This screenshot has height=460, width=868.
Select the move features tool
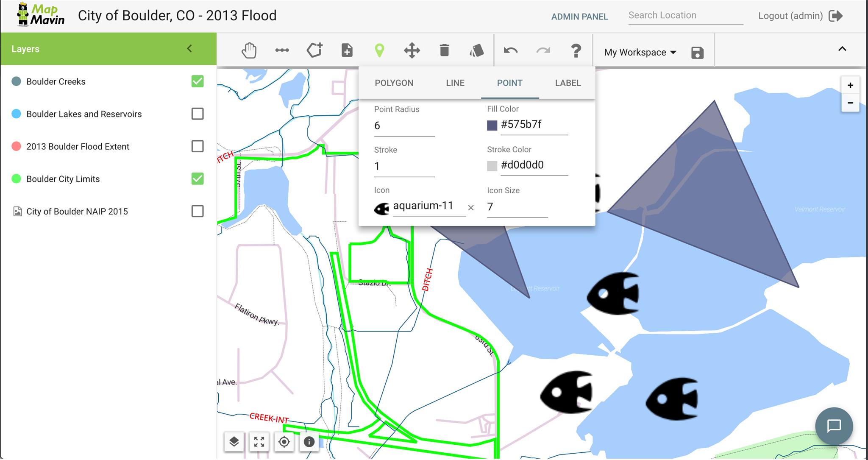coord(412,50)
